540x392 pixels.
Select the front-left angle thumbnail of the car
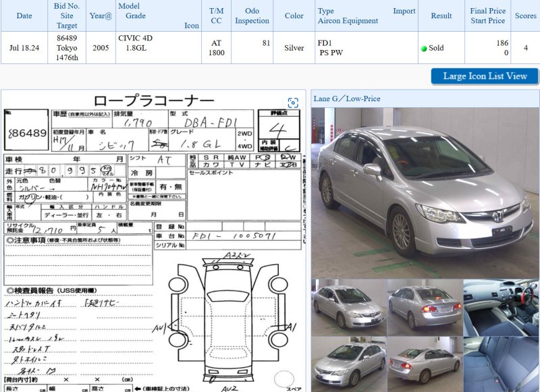(348, 308)
